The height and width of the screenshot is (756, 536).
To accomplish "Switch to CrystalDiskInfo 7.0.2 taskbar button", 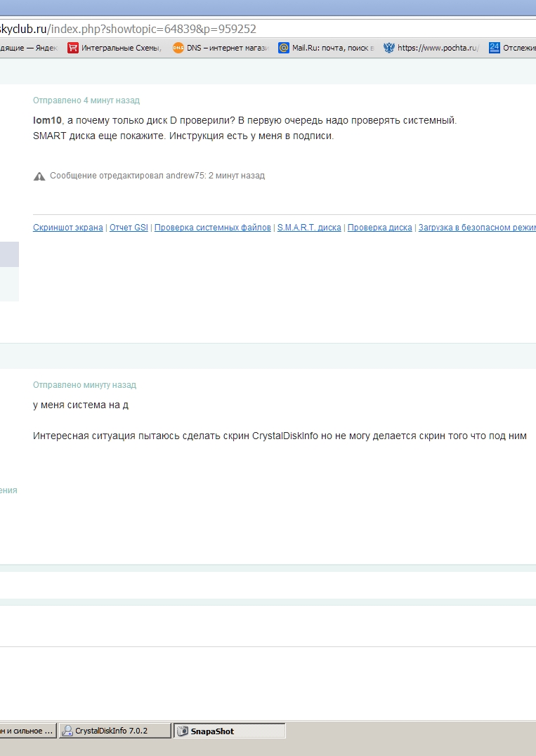I will click(115, 731).
